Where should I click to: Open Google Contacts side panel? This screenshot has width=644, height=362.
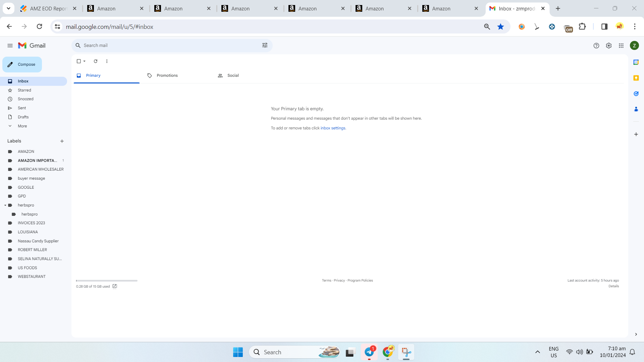click(x=636, y=109)
